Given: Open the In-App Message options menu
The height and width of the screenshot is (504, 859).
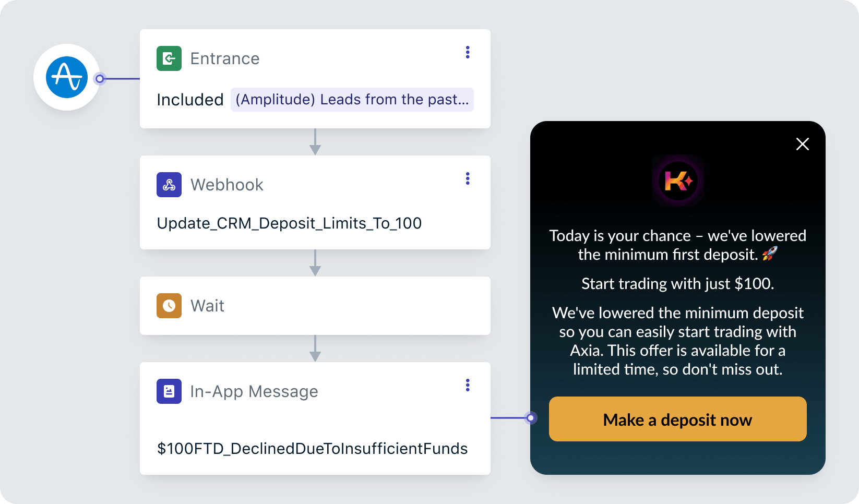Looking at the screenshot, I should point(468,385).
